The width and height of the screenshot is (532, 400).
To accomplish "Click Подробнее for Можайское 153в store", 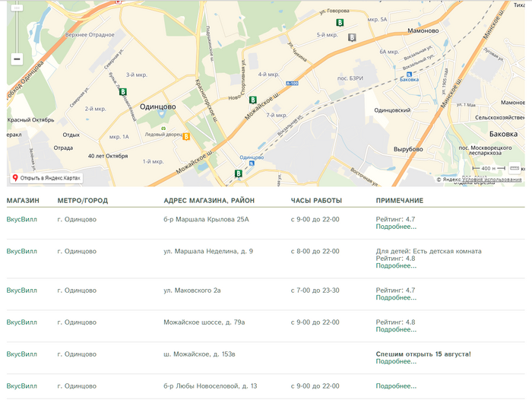I will [396, 361].
